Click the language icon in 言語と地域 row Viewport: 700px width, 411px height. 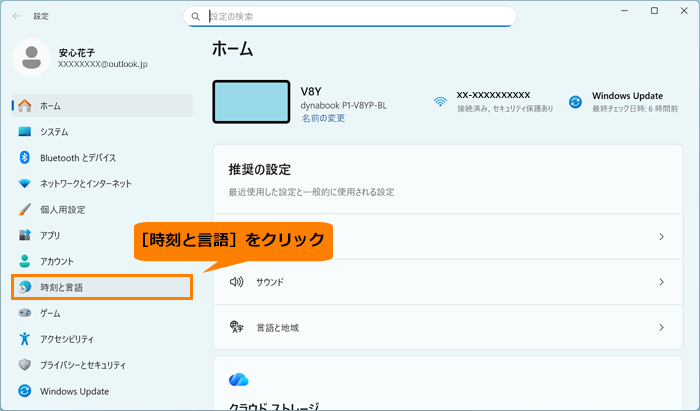tap(236, 327)
